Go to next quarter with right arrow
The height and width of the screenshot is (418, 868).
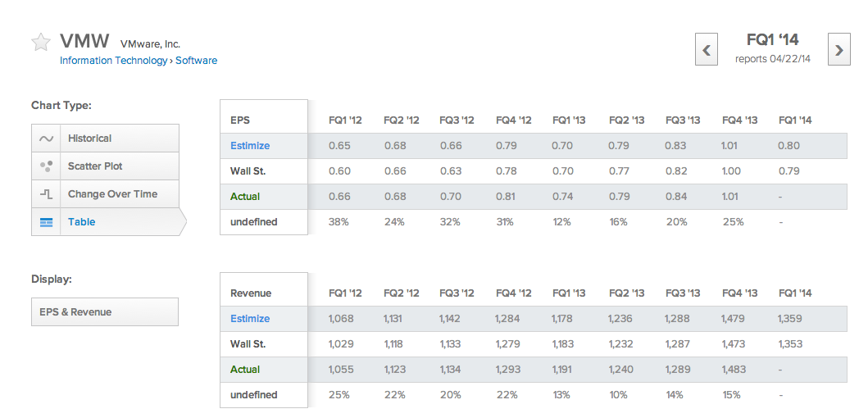point(839,50)
